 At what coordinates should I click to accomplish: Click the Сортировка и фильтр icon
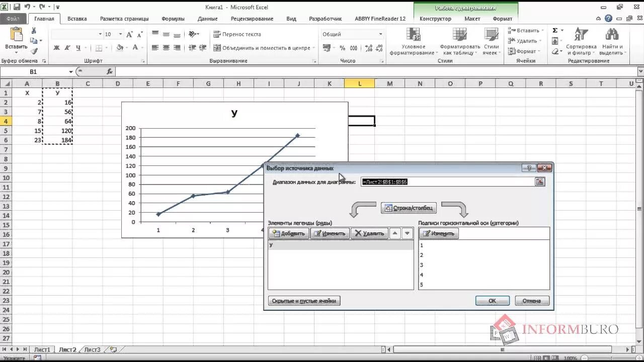point(581,35)
